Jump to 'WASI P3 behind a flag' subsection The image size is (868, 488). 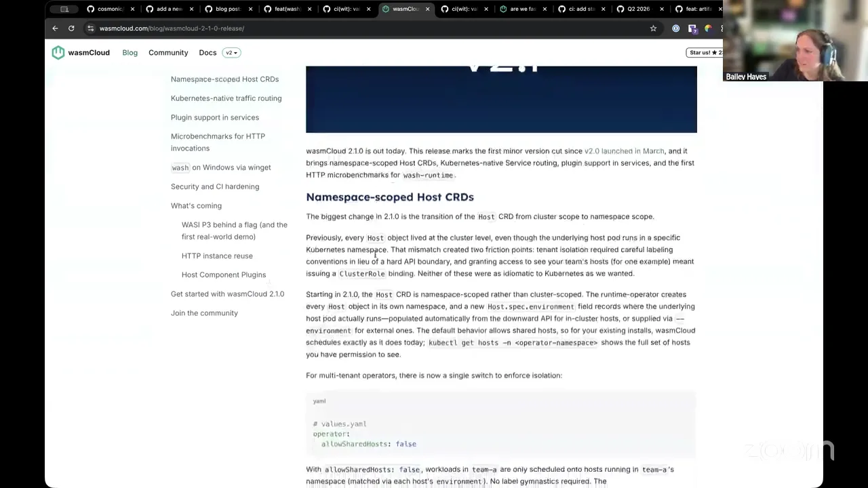click(234, 230)
